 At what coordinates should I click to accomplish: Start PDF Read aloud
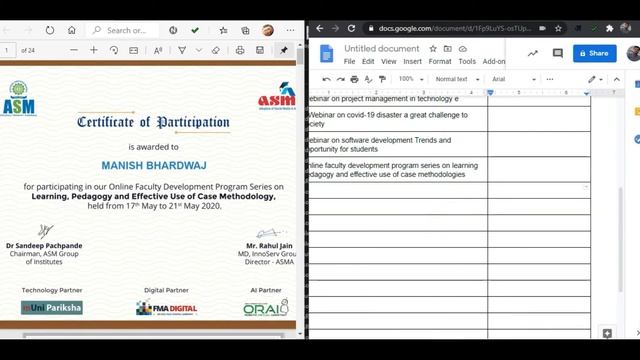click(158, 50)
